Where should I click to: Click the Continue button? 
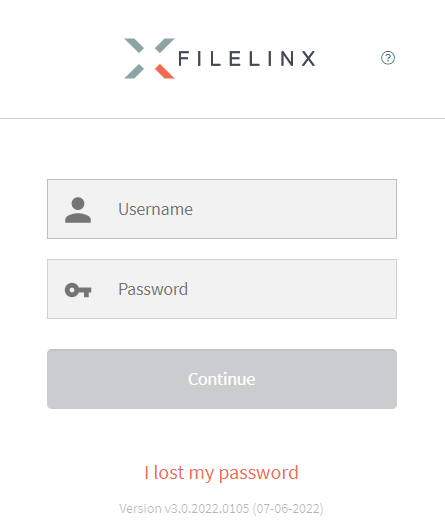click(x=222, y=379)
